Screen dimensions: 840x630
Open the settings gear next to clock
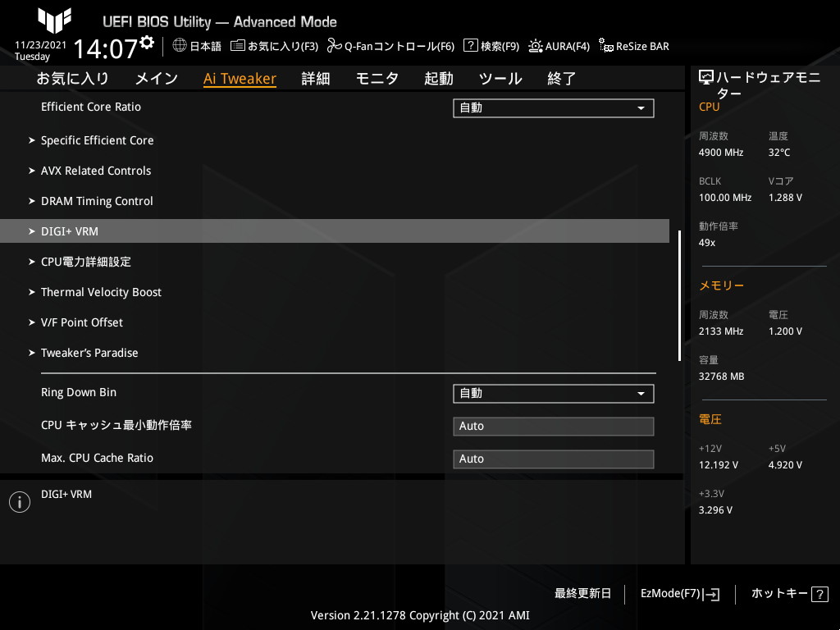pos(147,43)
